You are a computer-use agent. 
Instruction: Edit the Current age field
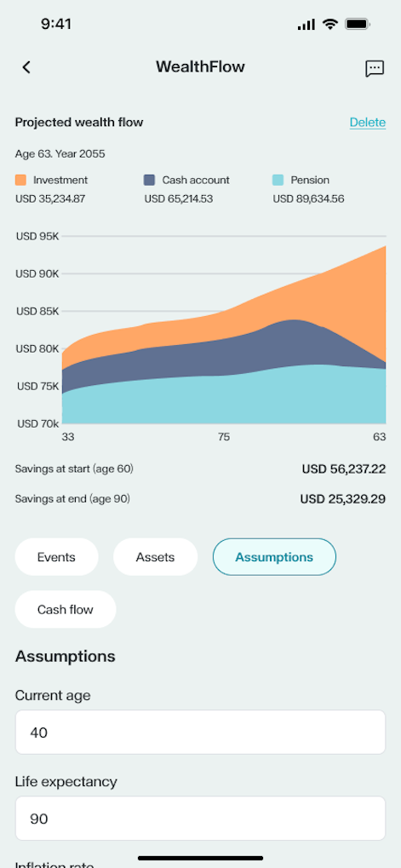click(x=200, y=733)
